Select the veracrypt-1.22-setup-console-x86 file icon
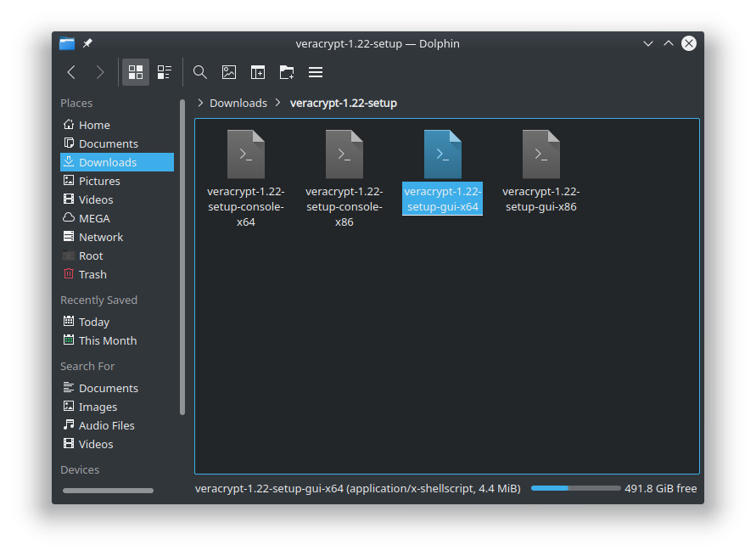Screen dimensions: 756x556 click(344, 154)
